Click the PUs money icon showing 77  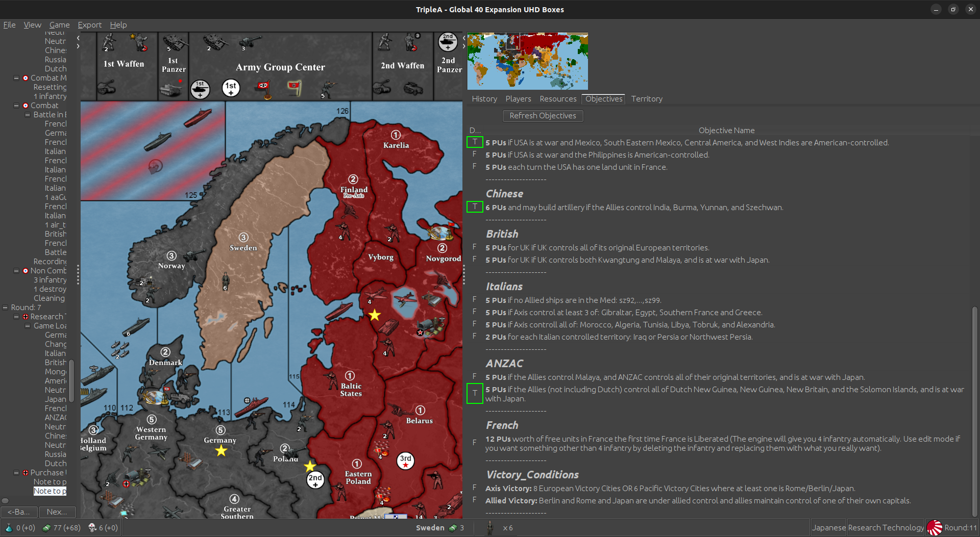pyautogui.click(x=46, y=528)
